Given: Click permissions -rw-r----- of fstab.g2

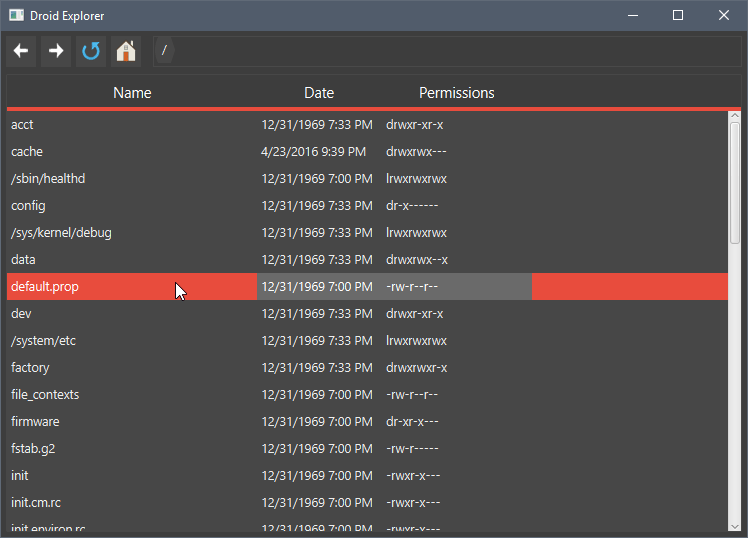Looking at the screenshot, I should (412, 449).
